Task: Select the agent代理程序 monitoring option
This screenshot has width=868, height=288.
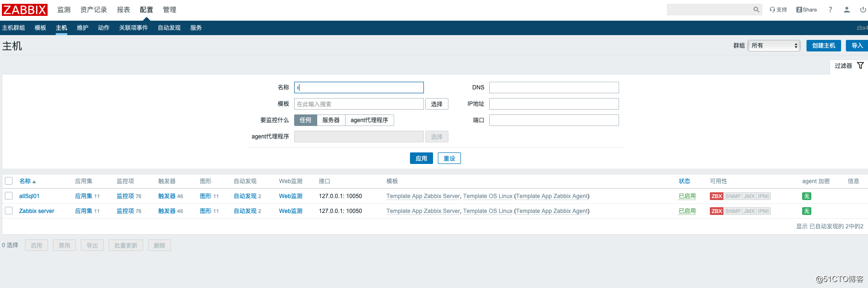Action: coord(370,120)
